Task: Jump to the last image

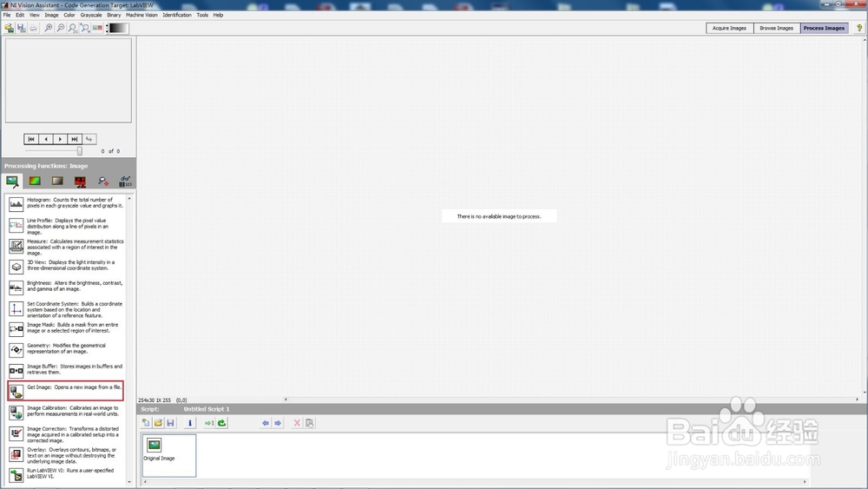Action: (x=75, y=139)
